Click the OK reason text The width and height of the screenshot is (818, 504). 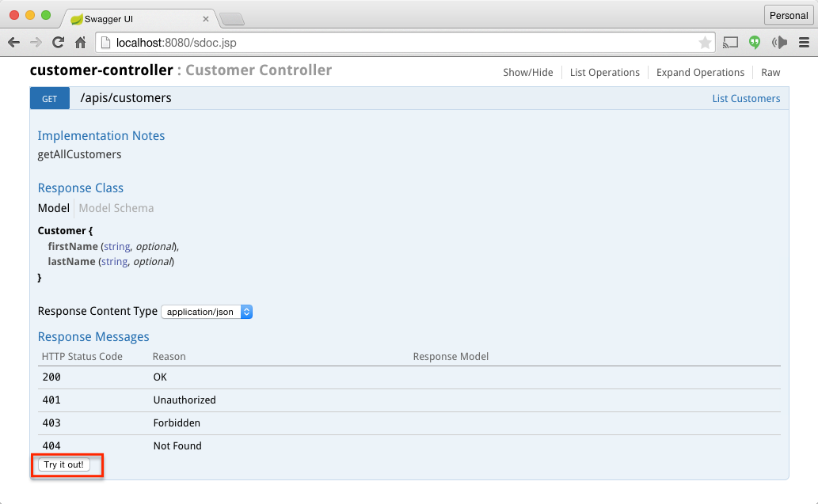click(160, 377)
